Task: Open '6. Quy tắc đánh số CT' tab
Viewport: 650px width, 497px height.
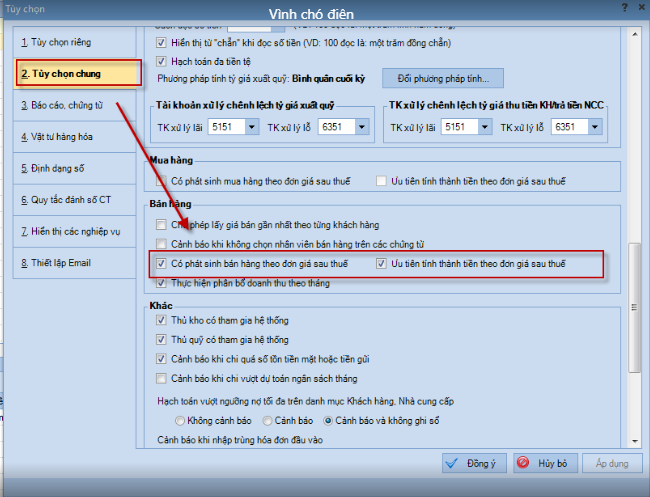Action: [75, 200]
